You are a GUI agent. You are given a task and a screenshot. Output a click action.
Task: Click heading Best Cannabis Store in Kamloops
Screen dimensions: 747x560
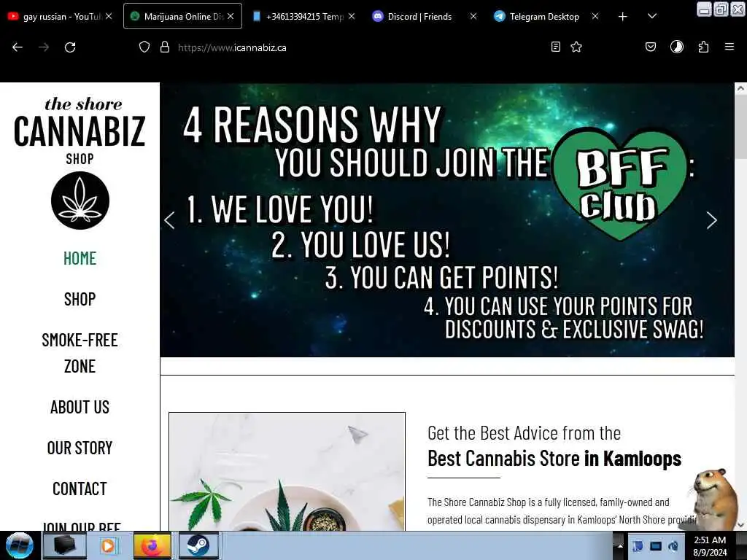(554, 458)
